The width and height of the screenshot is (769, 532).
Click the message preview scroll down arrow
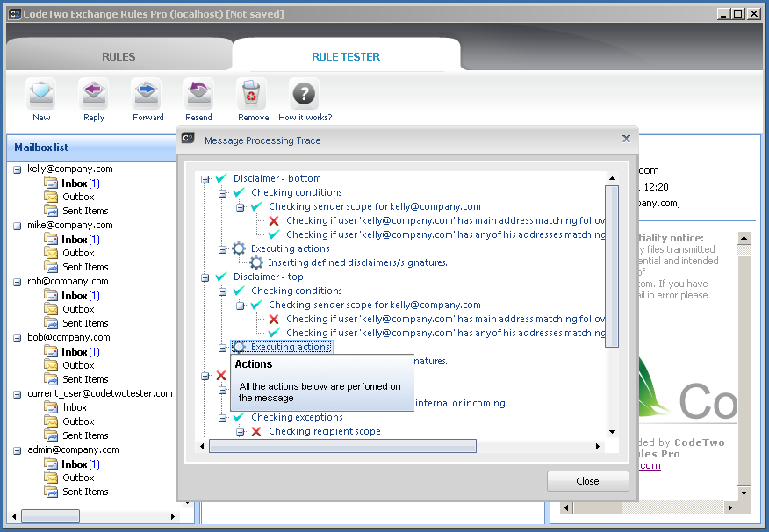point(744,492)
